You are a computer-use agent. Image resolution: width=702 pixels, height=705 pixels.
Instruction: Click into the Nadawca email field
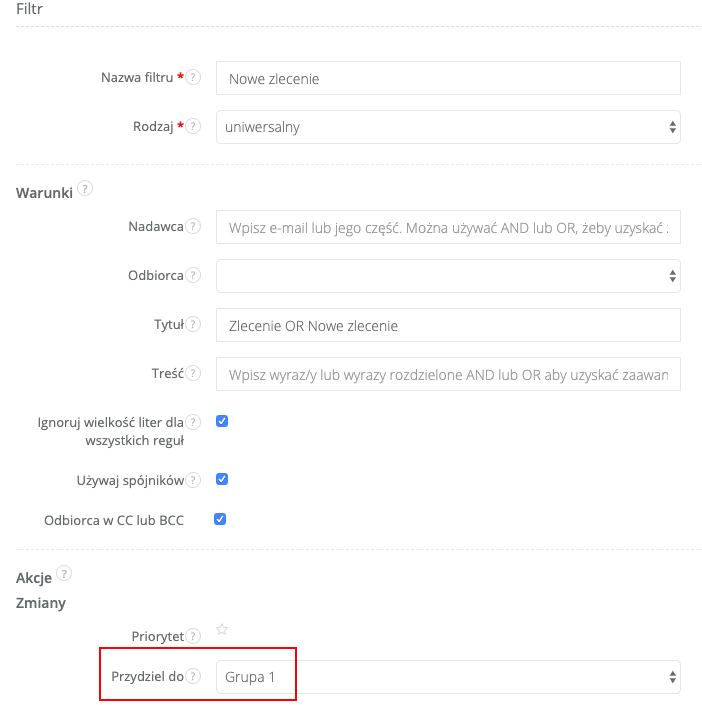448,227
